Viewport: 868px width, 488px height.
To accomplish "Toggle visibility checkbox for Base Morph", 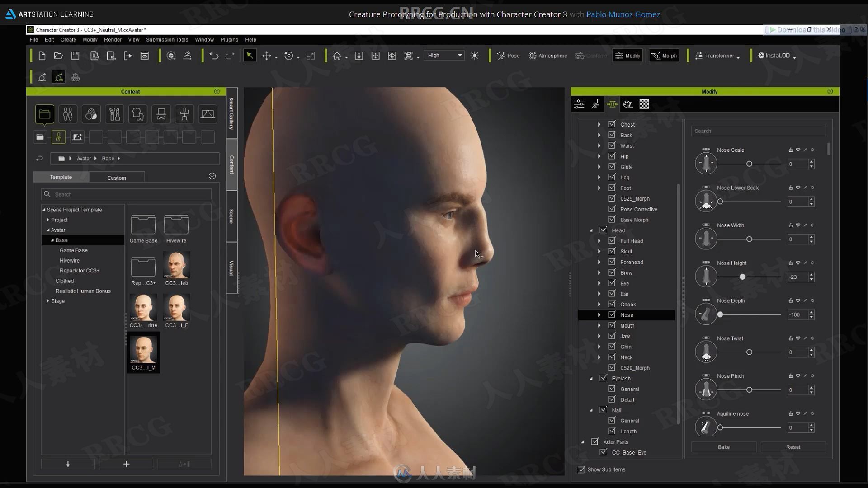I will click(612, 219).
